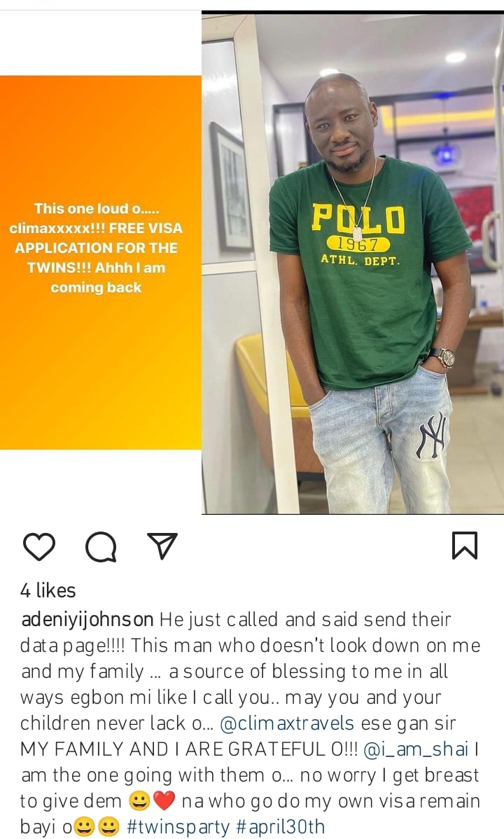Open adeniyijohnson profile from caption
Screen dimensions: 504x839
pos(87,620)
